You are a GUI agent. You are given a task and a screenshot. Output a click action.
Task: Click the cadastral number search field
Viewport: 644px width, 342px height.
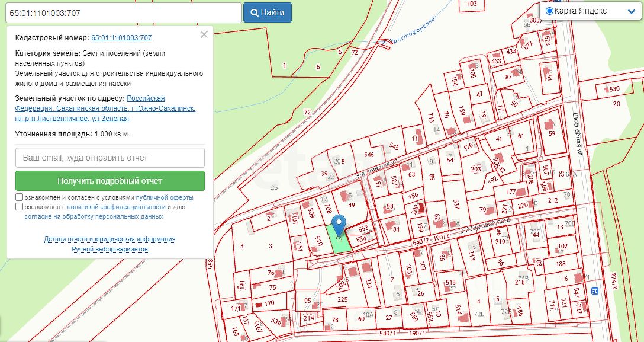pyautogui.click(x=121, y=12)
